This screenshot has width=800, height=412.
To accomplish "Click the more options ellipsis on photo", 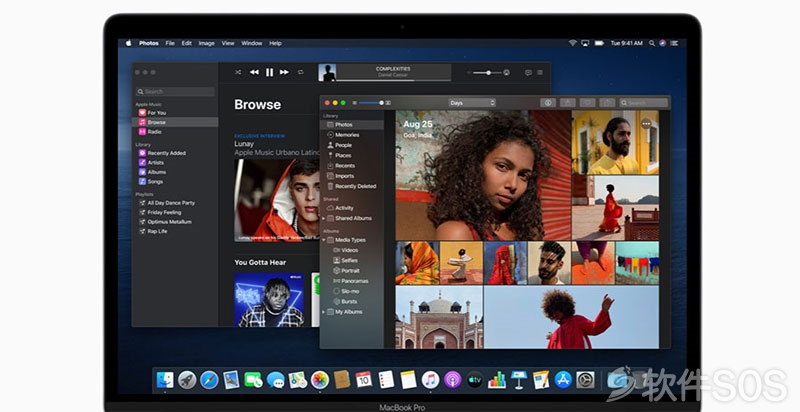I will pos(646,123).
